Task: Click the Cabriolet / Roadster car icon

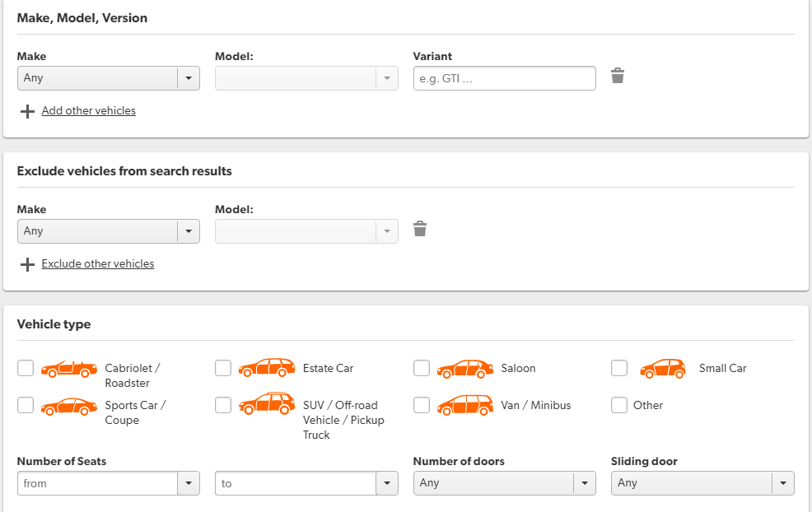Action: [x=69, y=369]
